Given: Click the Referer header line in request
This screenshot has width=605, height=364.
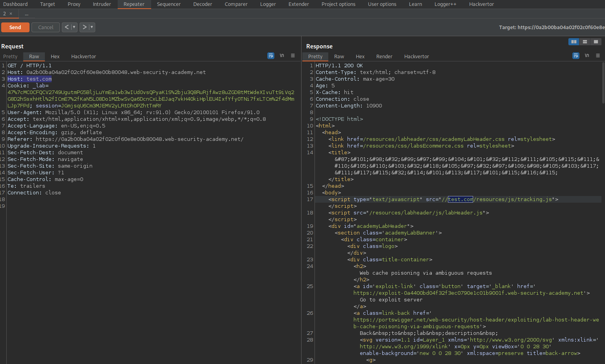Looking at the screenshot, I should click(126, 139).
